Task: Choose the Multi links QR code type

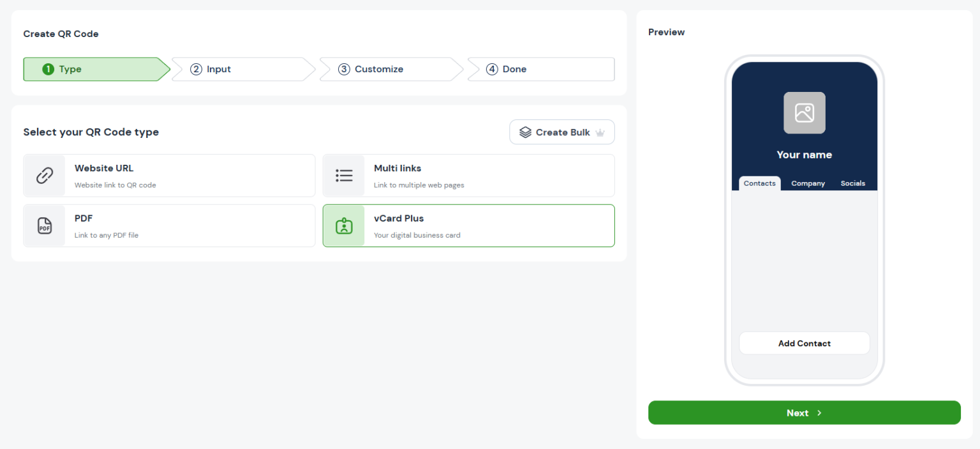Action: pos(468,176)
